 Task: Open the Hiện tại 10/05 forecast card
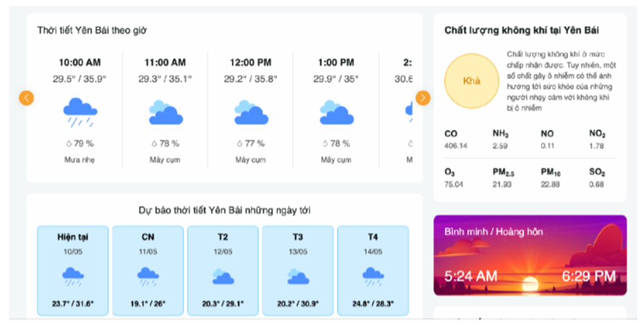73,270
